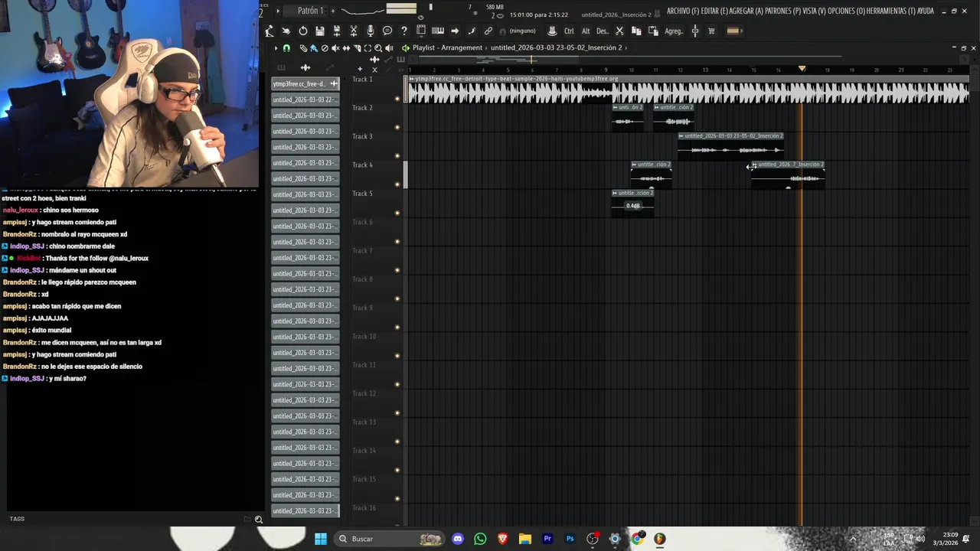Open the HERRAMIENTAS (T) menu
Image resolution: width=980 pixels, height=551 pixels.
890,11
